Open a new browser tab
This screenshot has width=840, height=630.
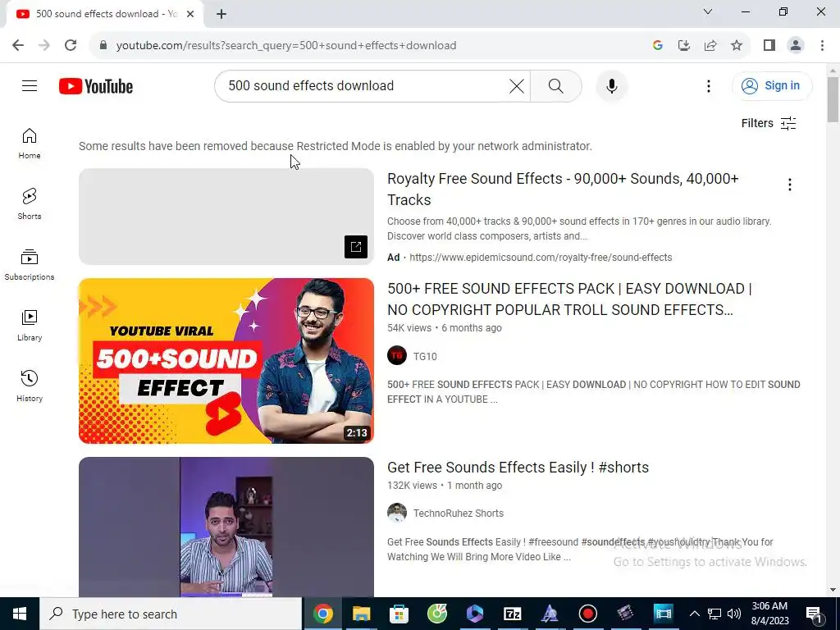point(221,14)
